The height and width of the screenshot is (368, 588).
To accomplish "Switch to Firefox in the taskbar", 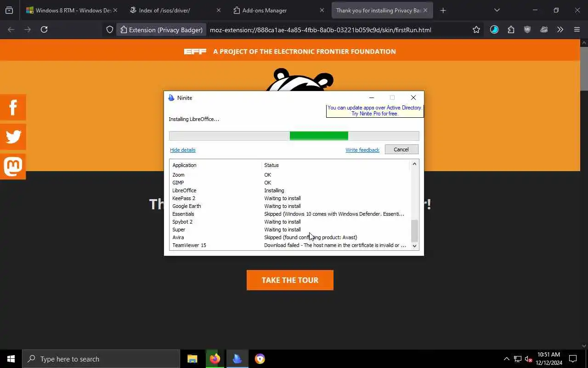I will (x=215, y=359).
